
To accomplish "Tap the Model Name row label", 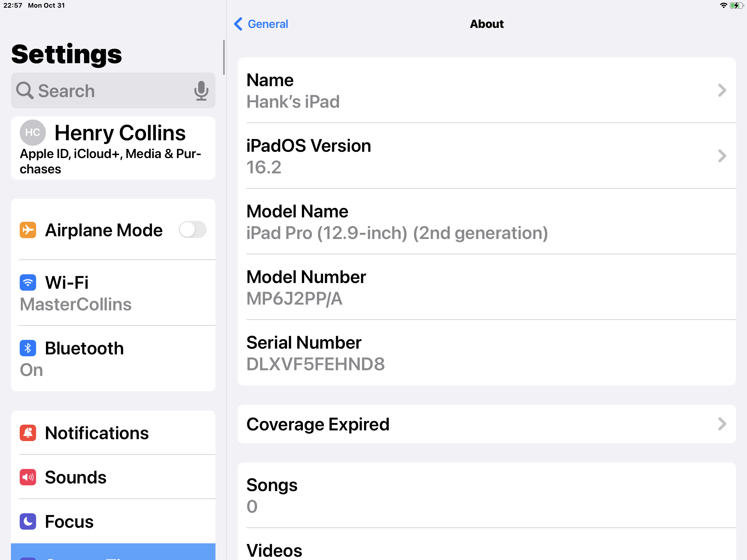I will [297, 211].
